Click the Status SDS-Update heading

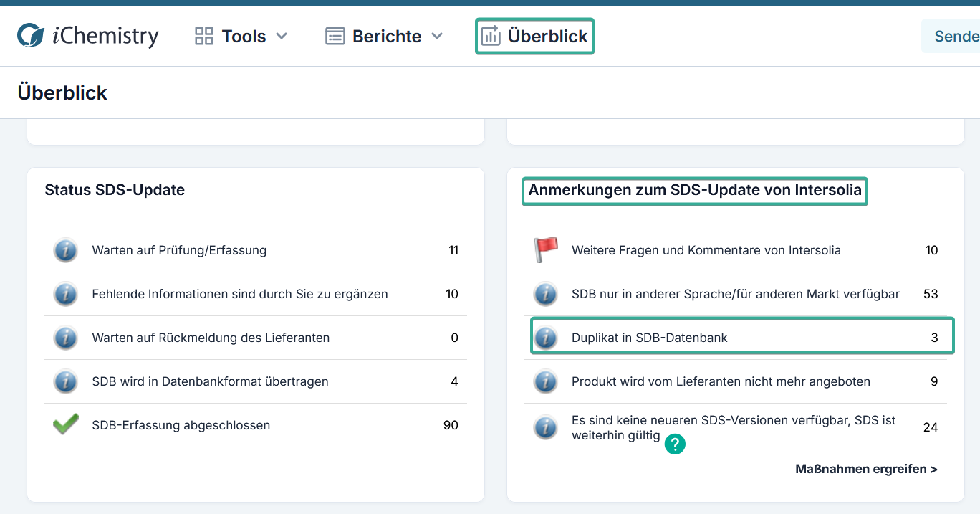point(115,190)
